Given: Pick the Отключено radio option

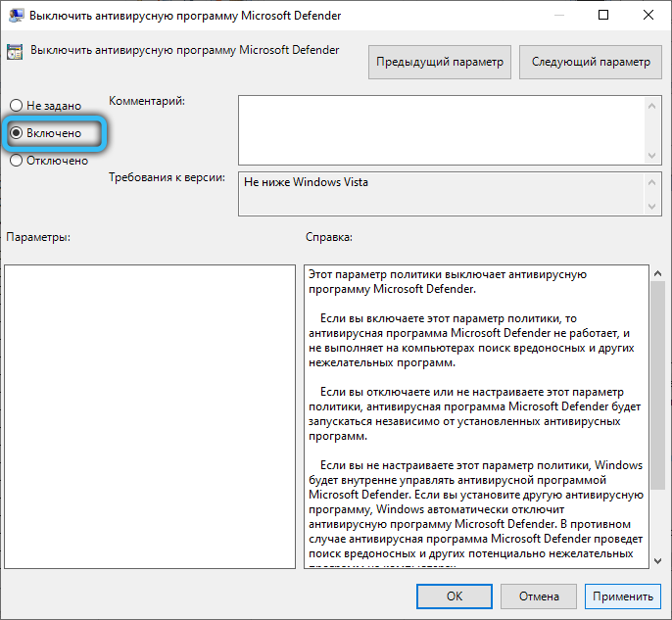Looking at the screenshot, I should tap(16, 161).
